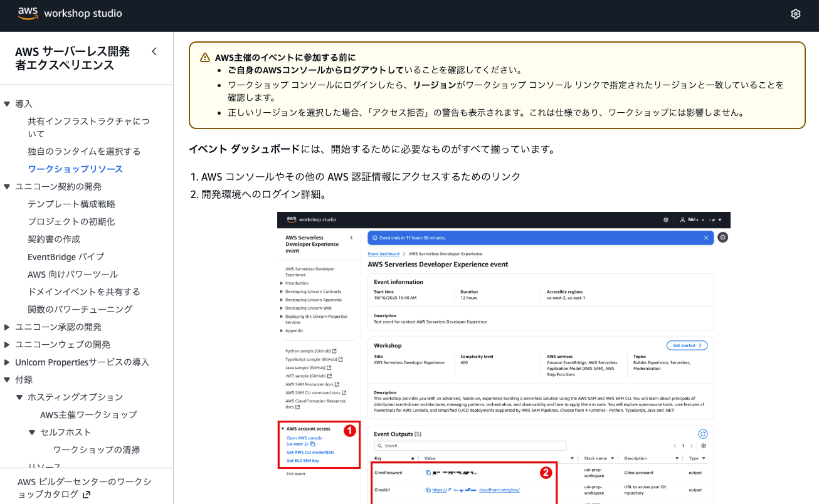This screenshot has width=819, height=504.
Task: Click the Unicorn Propertiesサービスの導入 label
Action: tap(82, 362)
